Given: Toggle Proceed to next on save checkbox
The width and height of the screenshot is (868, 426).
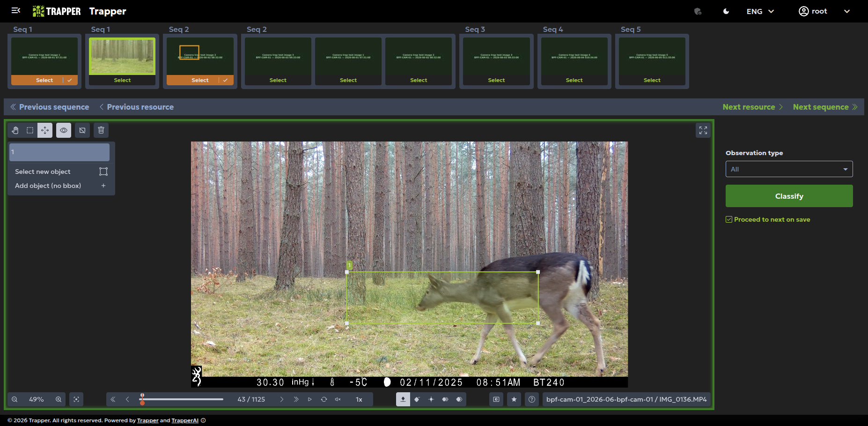Looking at the screenshot, I should click(x=729, y=219).
